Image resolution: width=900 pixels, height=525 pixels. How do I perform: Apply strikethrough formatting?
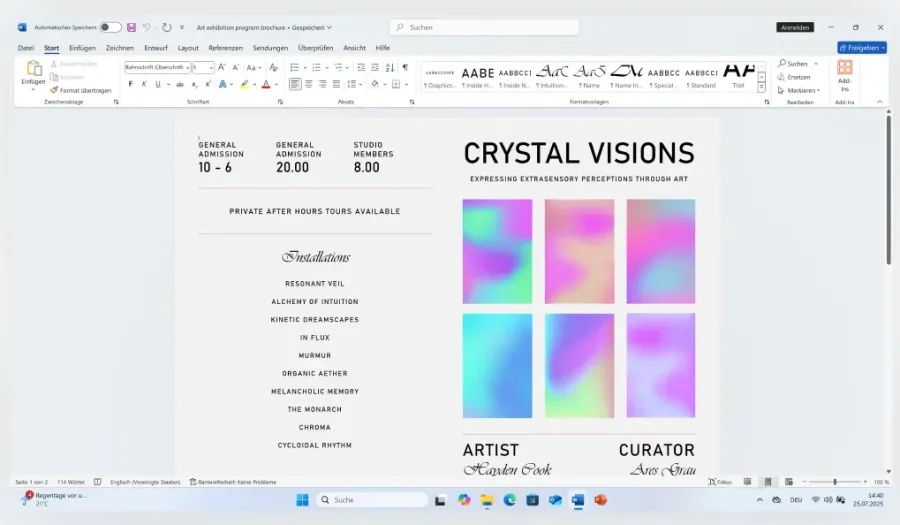coord(180,84)
